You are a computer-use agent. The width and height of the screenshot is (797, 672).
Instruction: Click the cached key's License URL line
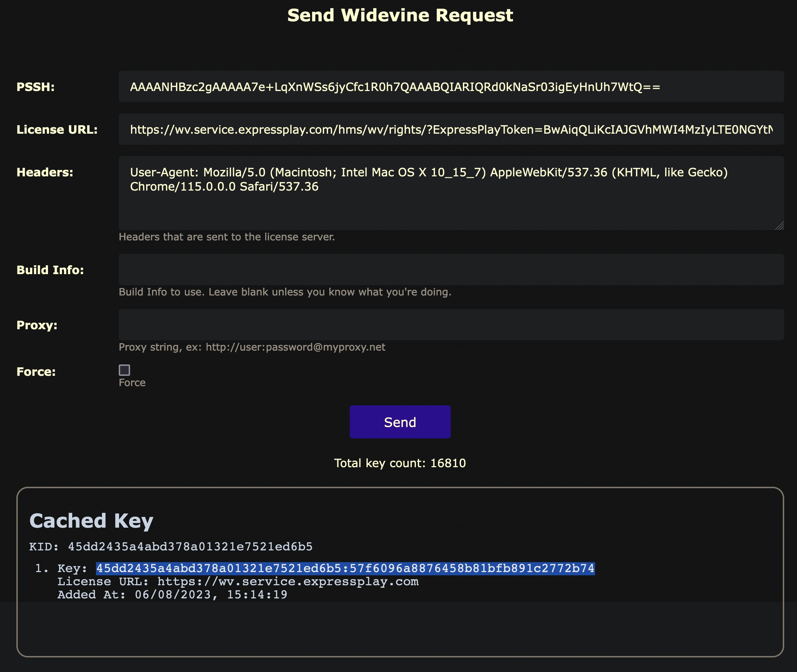[x=238, y=582]
